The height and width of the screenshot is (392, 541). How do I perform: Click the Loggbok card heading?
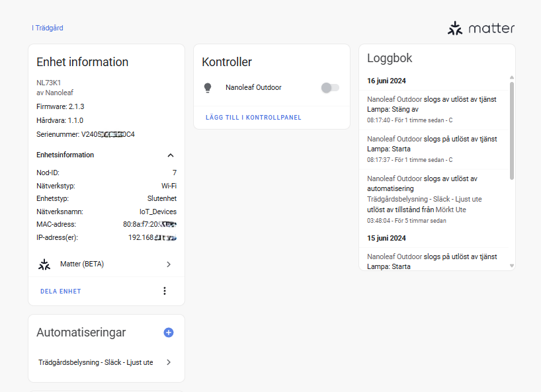(x=390, y=58)
